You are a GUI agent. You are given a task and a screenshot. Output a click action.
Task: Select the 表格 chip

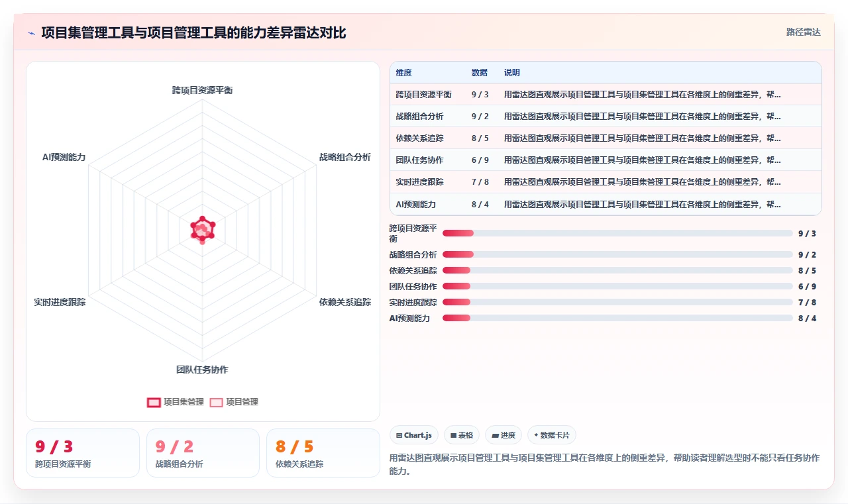(x=462, y=435)
